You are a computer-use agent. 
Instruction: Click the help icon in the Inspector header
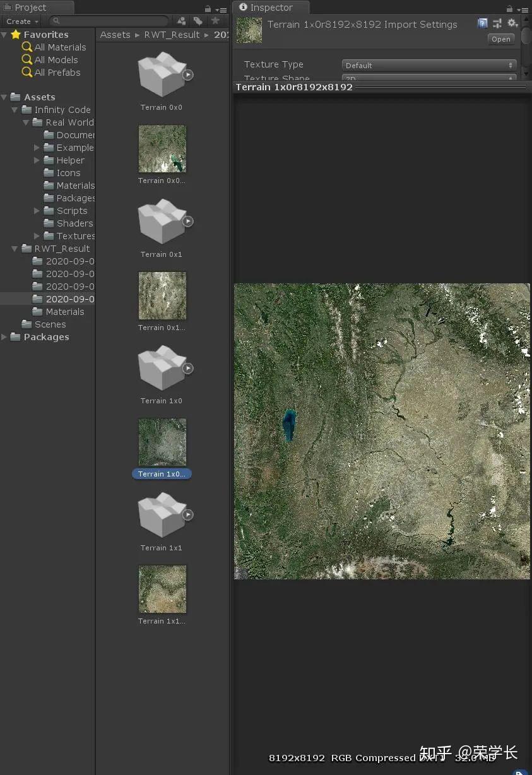(482, 23)
